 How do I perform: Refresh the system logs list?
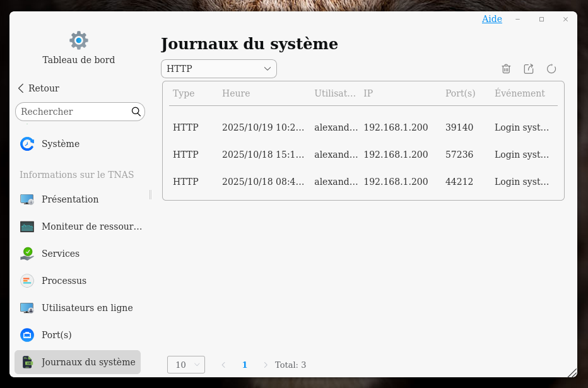coord(551,69)
